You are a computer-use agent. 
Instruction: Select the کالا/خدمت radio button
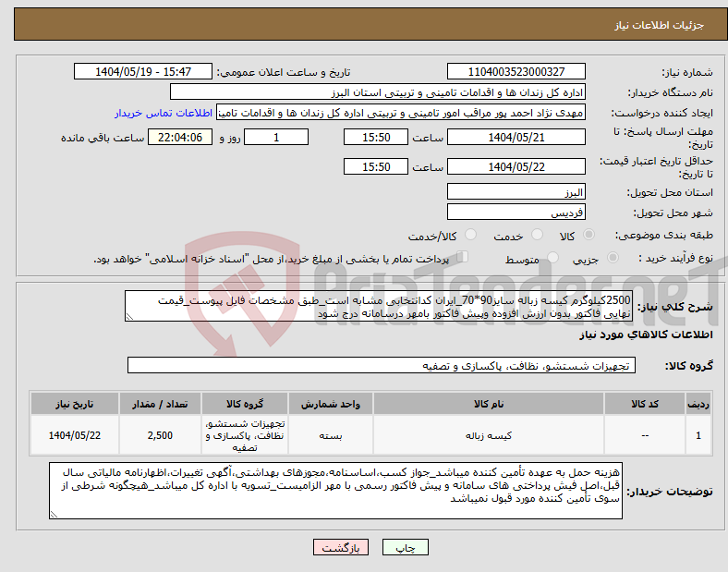coord(471,235)
